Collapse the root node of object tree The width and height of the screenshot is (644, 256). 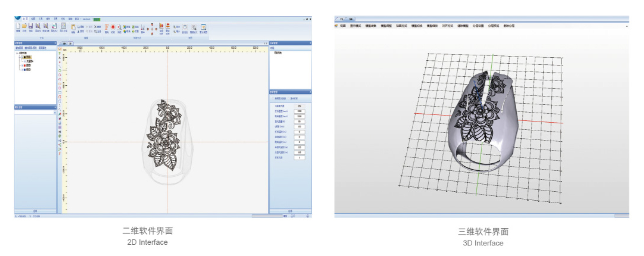[x=17, y=53]
